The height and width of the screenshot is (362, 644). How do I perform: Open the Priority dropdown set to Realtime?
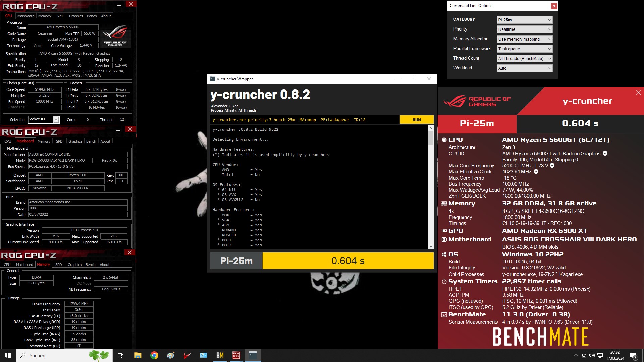click(525, 29)
